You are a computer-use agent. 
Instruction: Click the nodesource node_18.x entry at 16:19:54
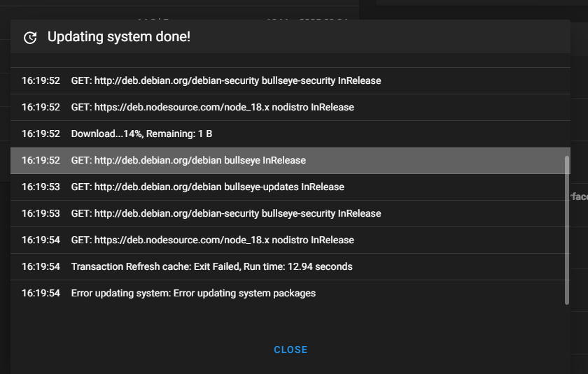[290, 240]
